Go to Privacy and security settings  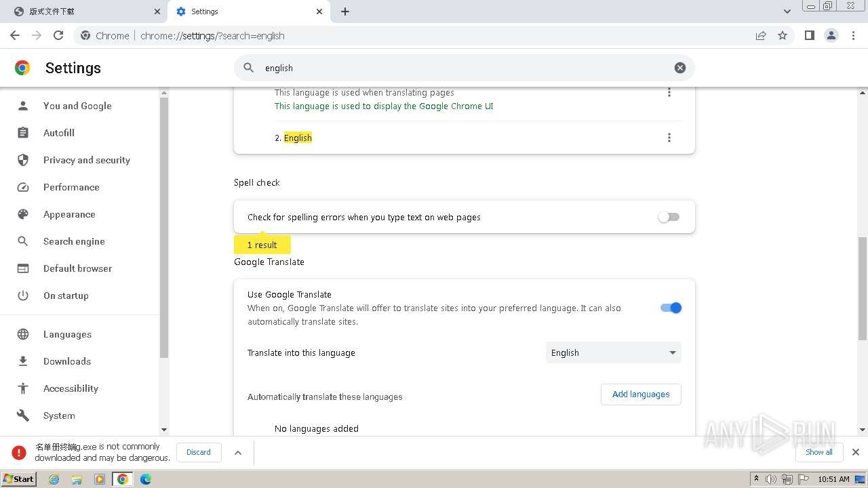point(86,160)
